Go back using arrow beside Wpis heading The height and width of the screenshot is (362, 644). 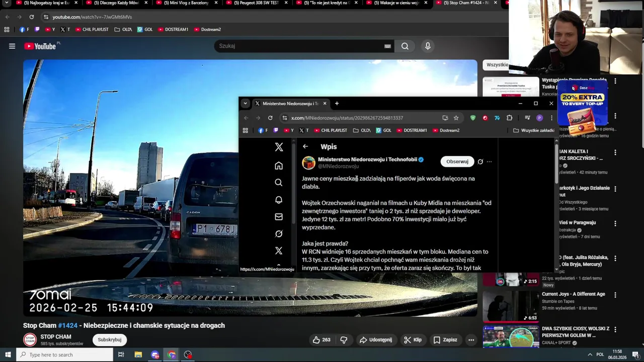305,146
